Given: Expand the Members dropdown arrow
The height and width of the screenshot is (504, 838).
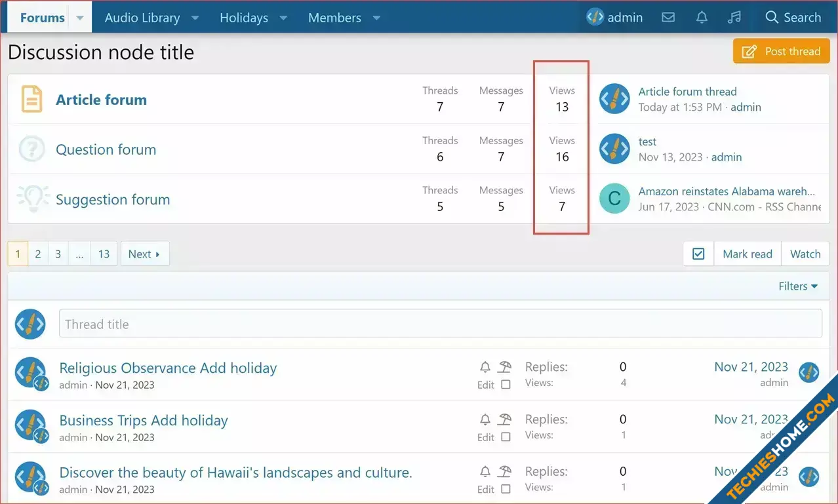Looking at the screenshot, I should [376, 18].
